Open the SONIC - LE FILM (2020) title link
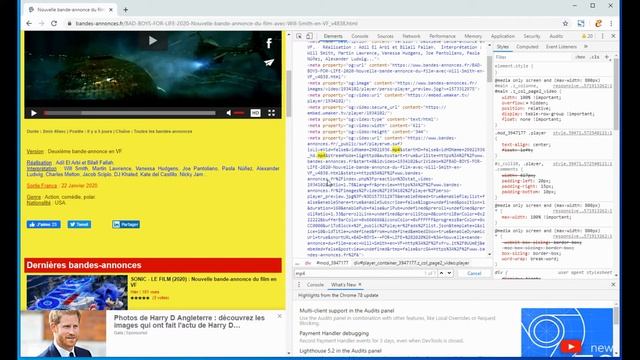 (x=204, y=282)
